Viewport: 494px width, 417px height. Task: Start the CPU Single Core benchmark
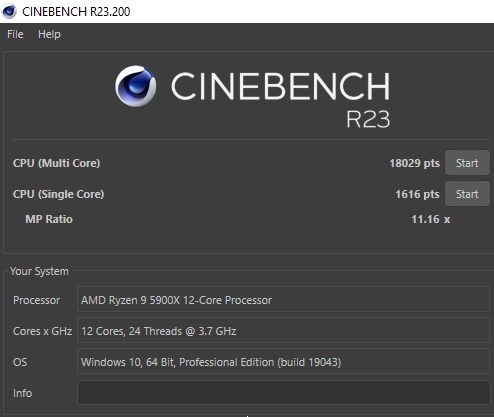tap(467, 194)
